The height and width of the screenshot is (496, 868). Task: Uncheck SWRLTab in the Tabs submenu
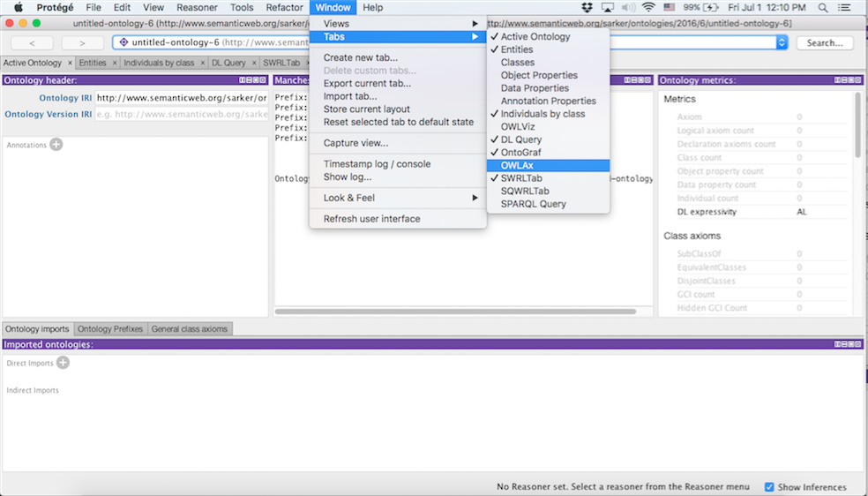tap(548, 177)
